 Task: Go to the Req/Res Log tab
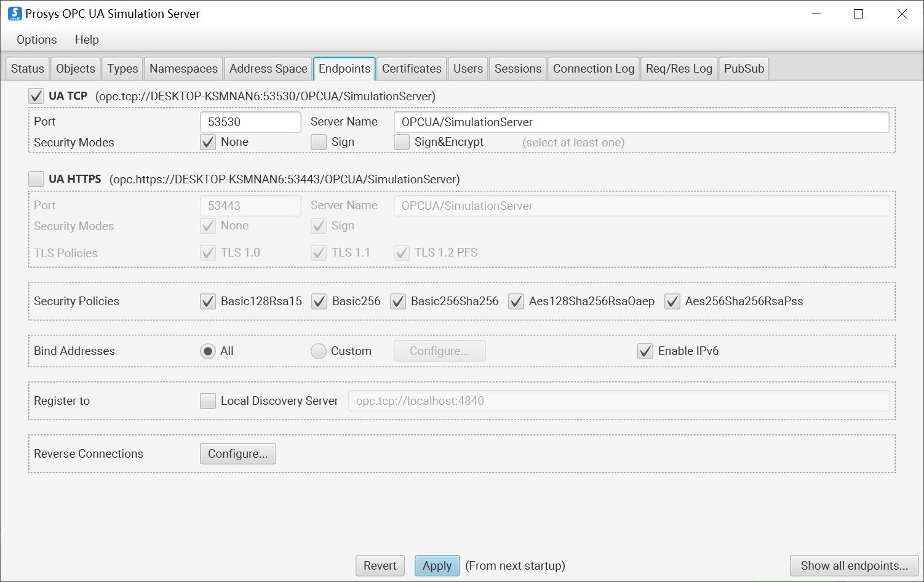[679, 68]
